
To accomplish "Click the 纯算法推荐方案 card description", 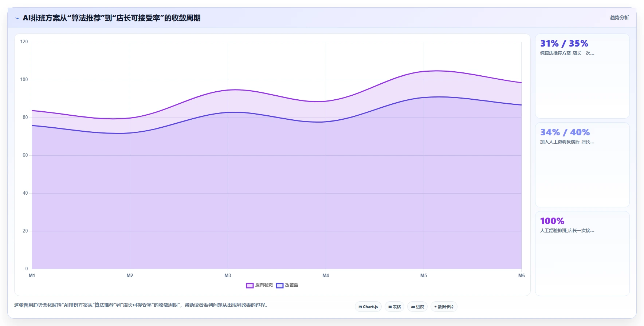I will tap(567, 53).
